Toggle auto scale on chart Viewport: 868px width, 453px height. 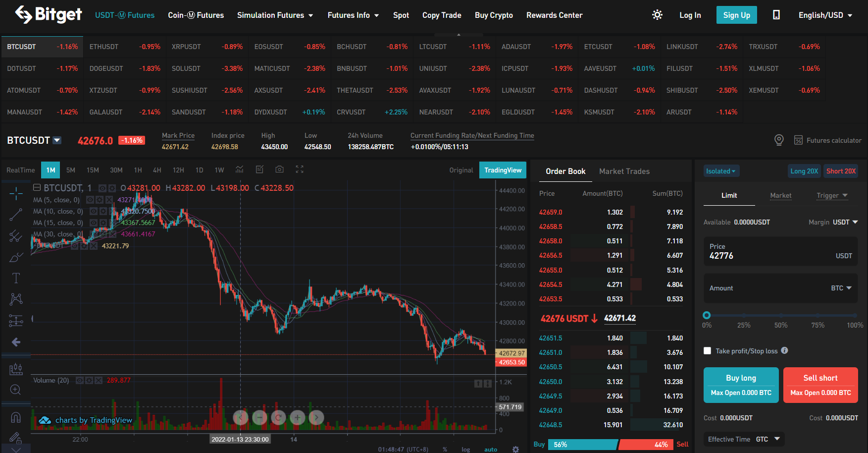[x=491, y=450]
